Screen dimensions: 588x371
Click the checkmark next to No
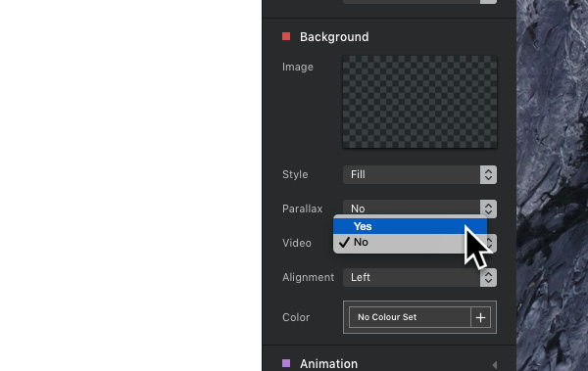(344, 243)
